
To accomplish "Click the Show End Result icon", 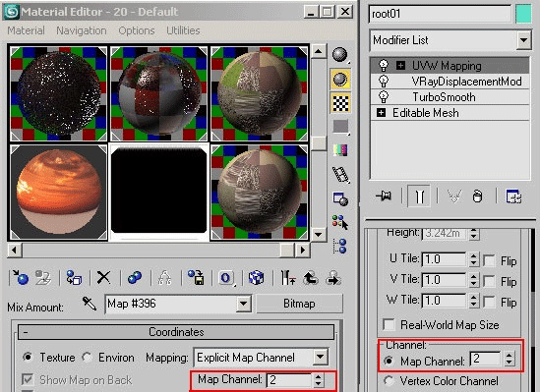I will [287, 277].
